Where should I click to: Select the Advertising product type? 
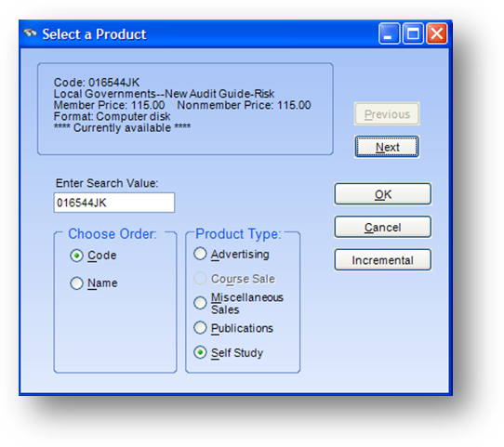pos(232,254)
